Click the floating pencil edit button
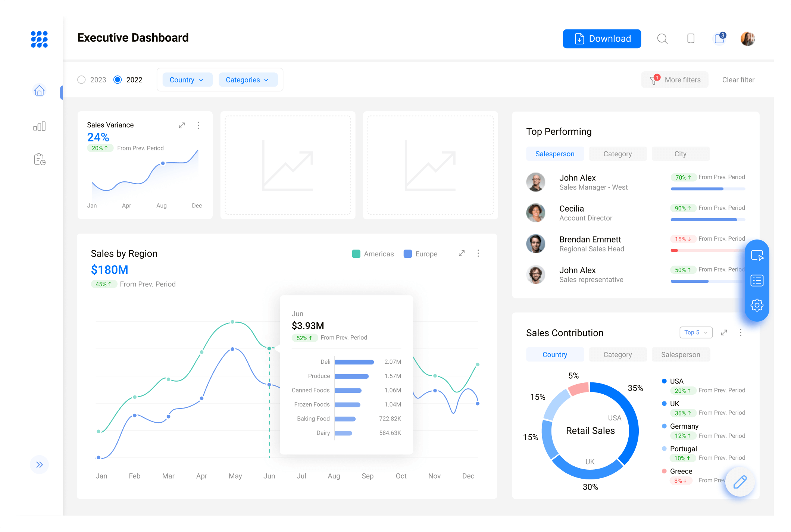Viewport: 791px width, 532px height. coord(740,482)
